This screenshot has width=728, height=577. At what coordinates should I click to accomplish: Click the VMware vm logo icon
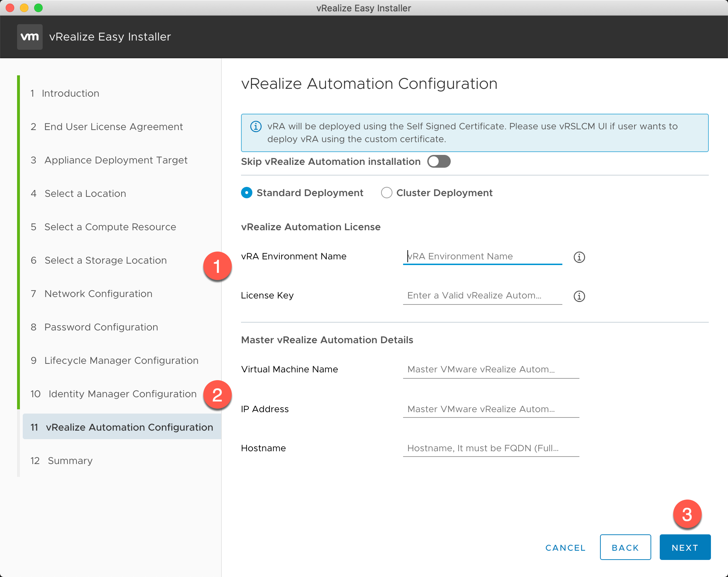pos(30,37)
